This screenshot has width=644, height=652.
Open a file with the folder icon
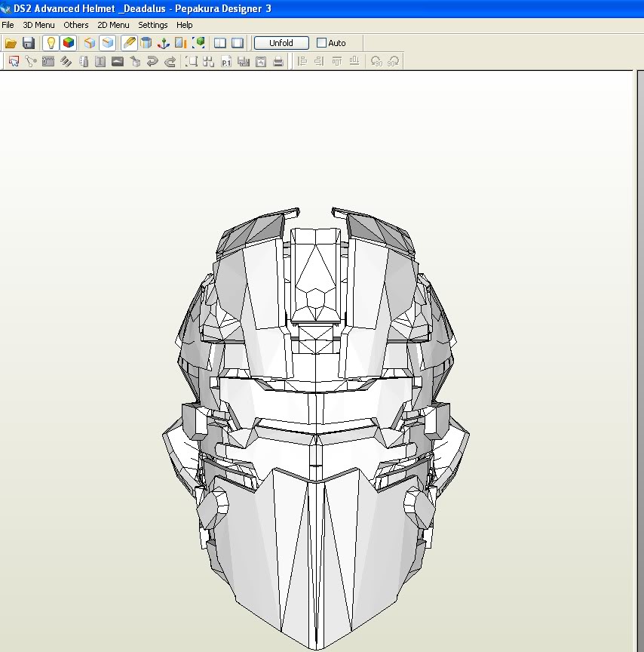(11, 43)
